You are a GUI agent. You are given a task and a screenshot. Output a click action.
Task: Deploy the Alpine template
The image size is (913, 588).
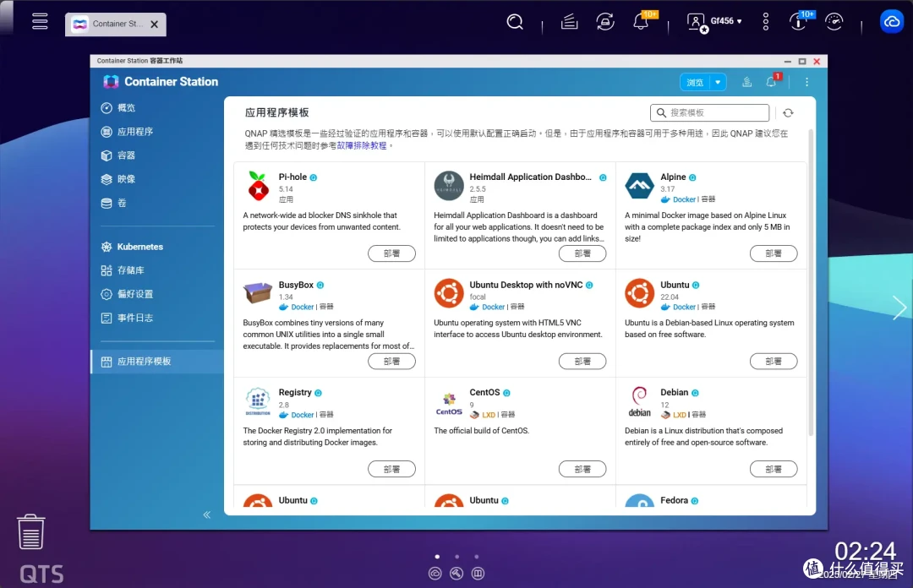(x=774, y=253)
